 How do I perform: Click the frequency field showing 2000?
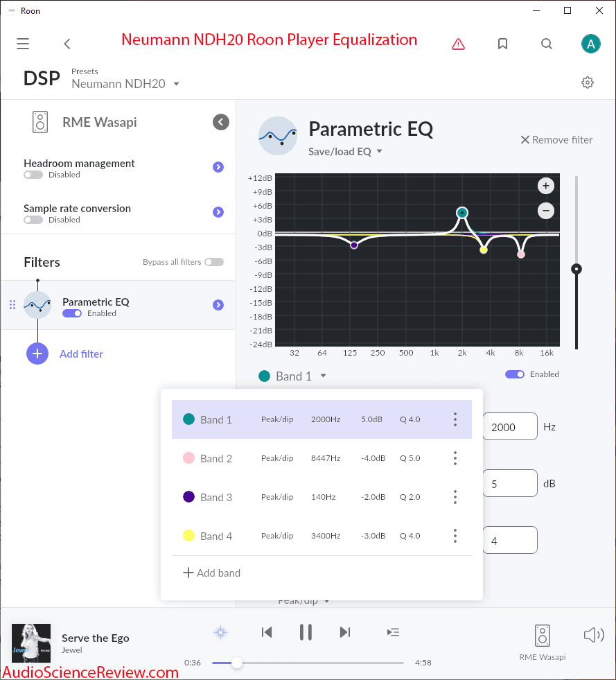tap(510, 427)
